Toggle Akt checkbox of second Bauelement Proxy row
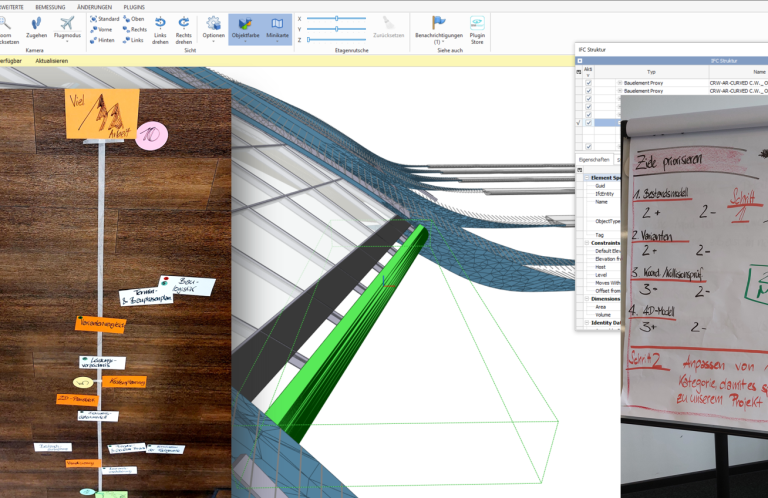 [x=589, y=91]
